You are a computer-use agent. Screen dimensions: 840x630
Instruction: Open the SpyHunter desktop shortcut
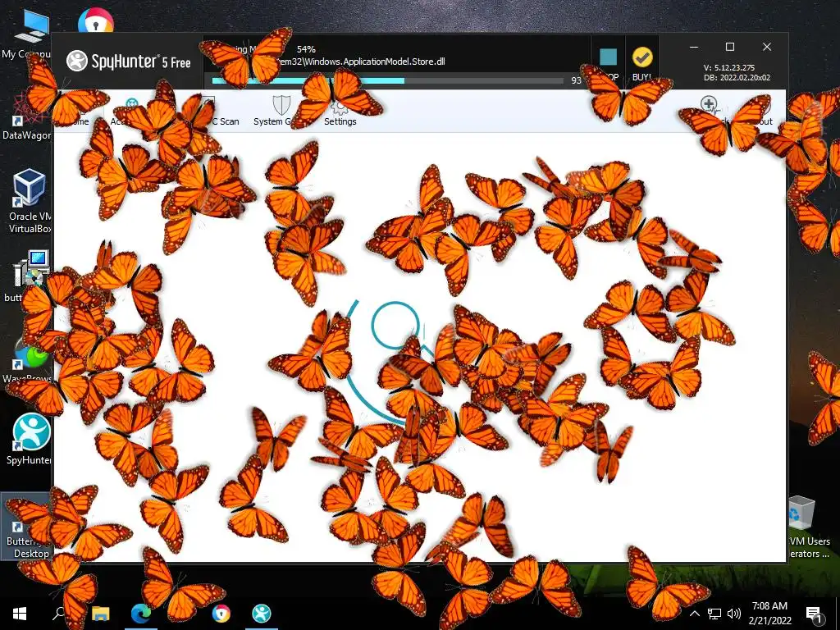(30, 440)
